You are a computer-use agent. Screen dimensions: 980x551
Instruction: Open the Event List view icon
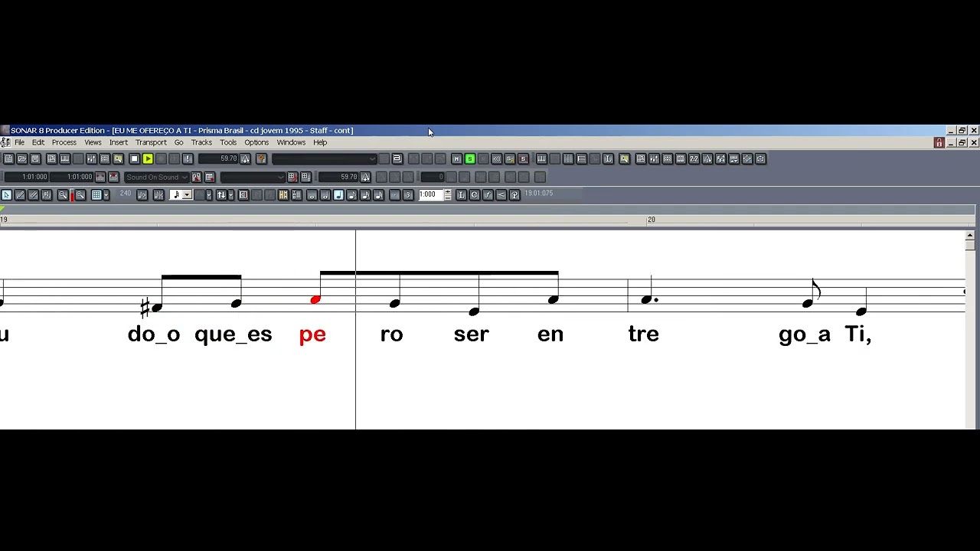click(581, 158)
